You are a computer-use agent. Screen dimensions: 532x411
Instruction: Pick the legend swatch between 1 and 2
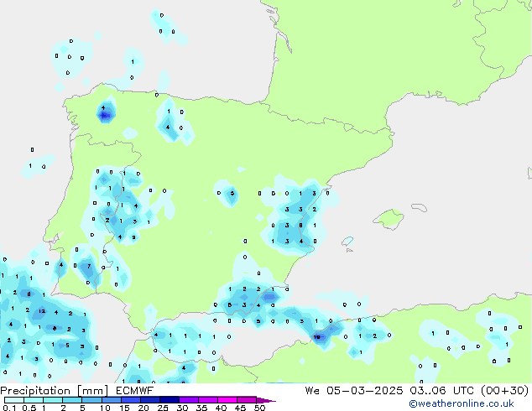point(53,400)
